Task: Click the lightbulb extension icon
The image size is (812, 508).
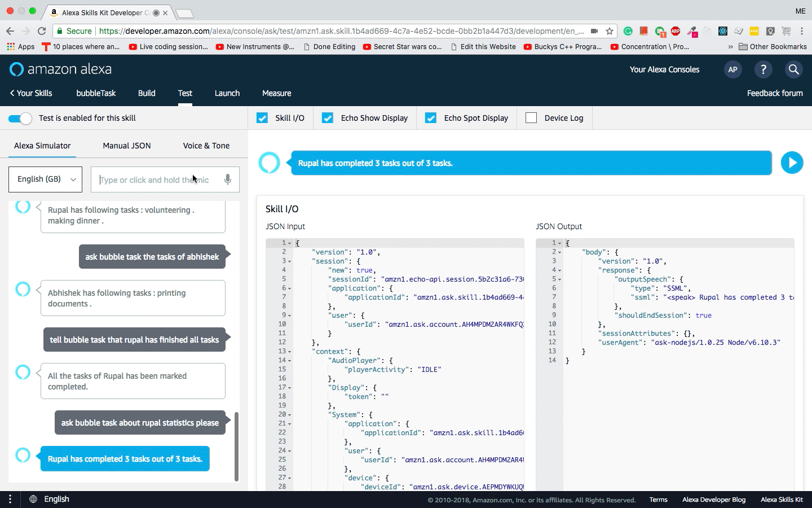Action: click(770, 31)
